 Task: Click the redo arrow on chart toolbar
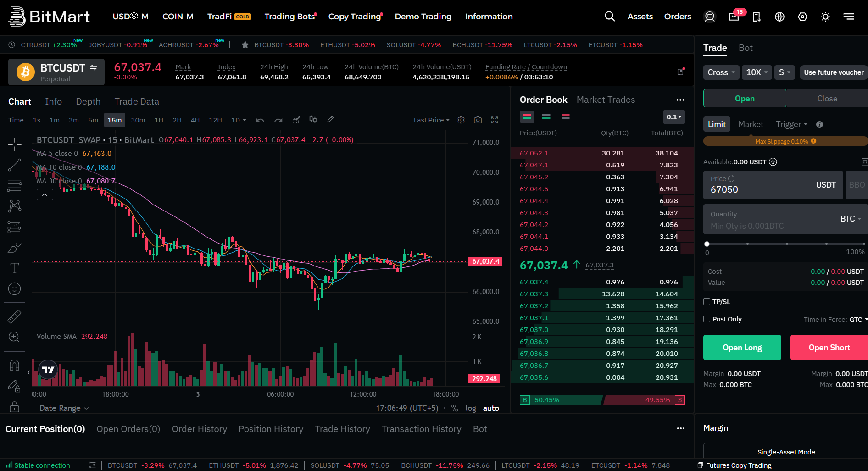pyautogui.click(x=278, y=120)
